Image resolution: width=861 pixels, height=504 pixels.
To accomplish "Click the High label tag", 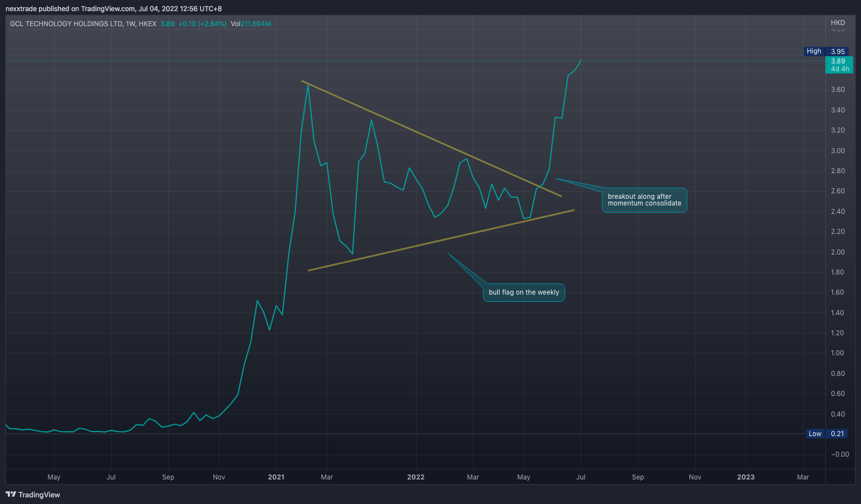I will (x=814, y=51).
